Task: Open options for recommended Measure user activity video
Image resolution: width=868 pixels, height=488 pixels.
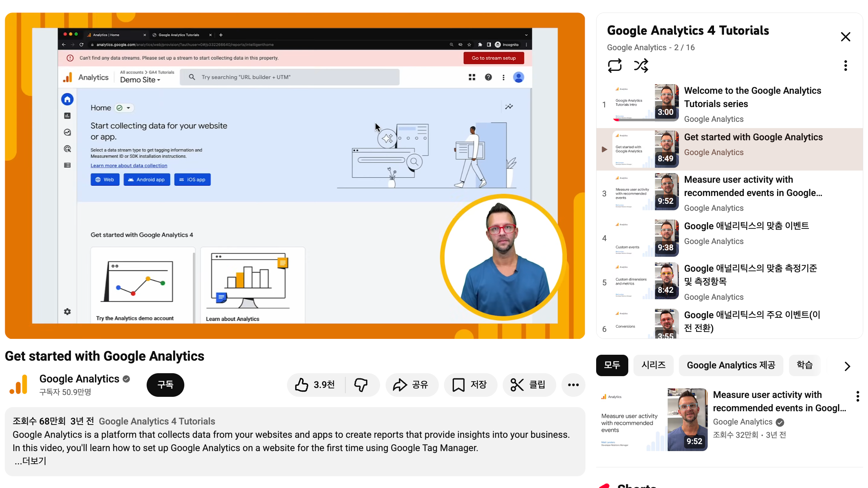Action: (857, 396)
